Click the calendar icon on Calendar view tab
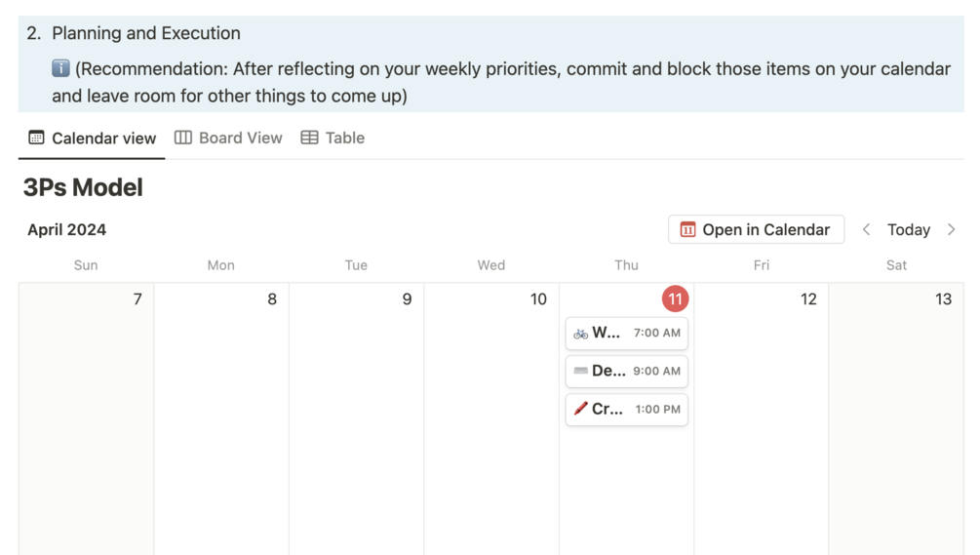This screenshot has height=555, width=980. pos(36,138)
